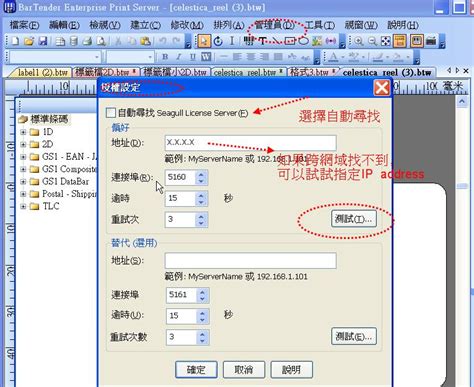The height and width of the screenshot is (387, 474).
Task: Click the Zoom Out magnifier icon
Action: tap(372, 41)
